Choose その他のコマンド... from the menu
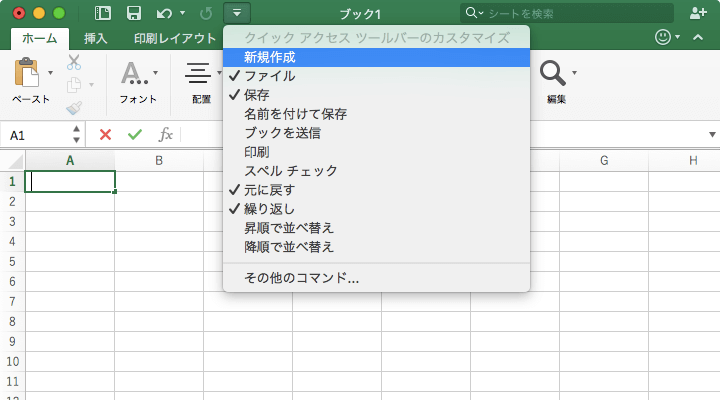Viewport: 720px width, 400px height. pos(301,277)
